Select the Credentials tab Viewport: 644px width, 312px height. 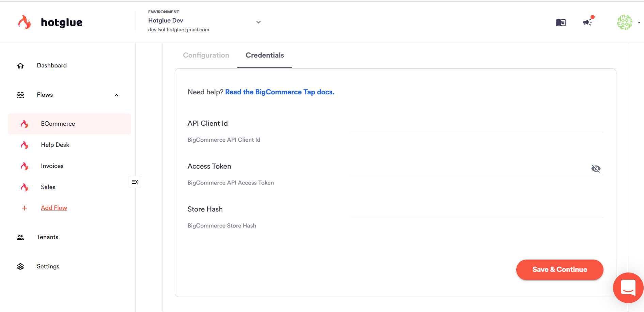click(x=265, y=55)
